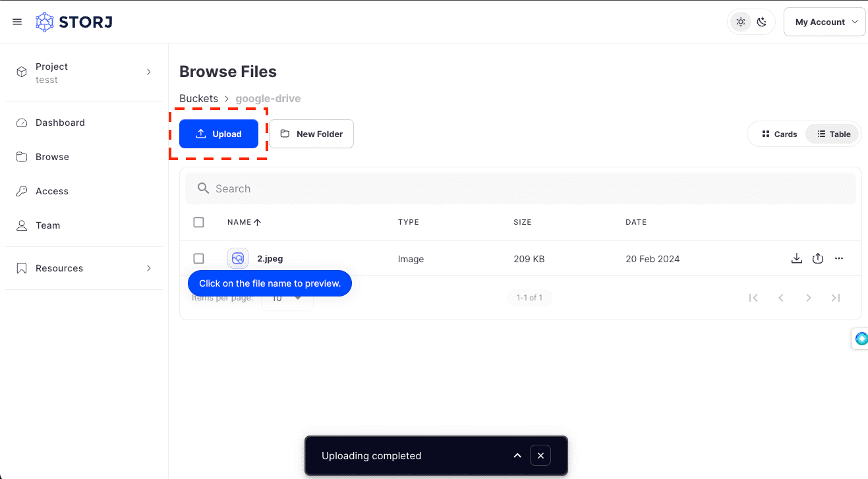The height and width of the screenshot is (479, 868).
Task: Click the Upload button
Action: click(218, 134)
